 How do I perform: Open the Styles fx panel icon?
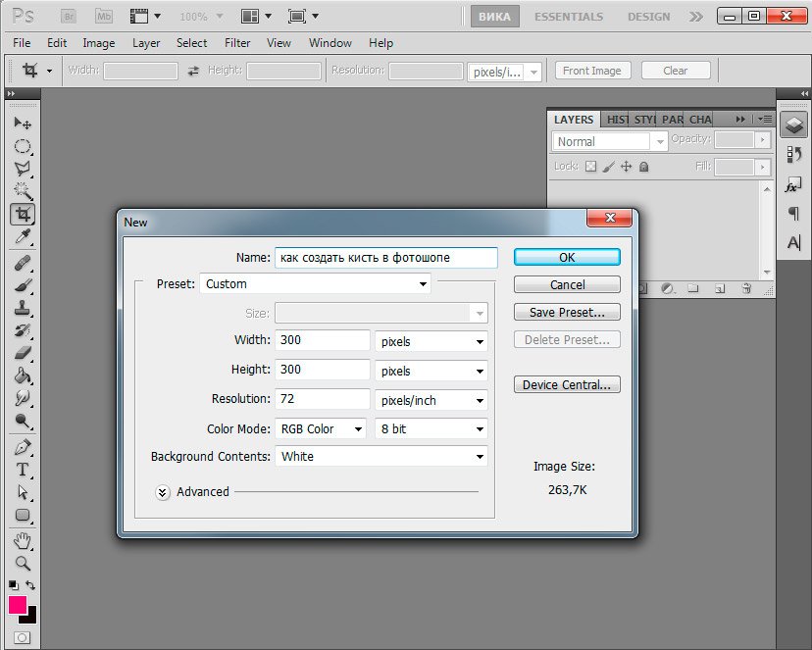[x=794, y=184]
